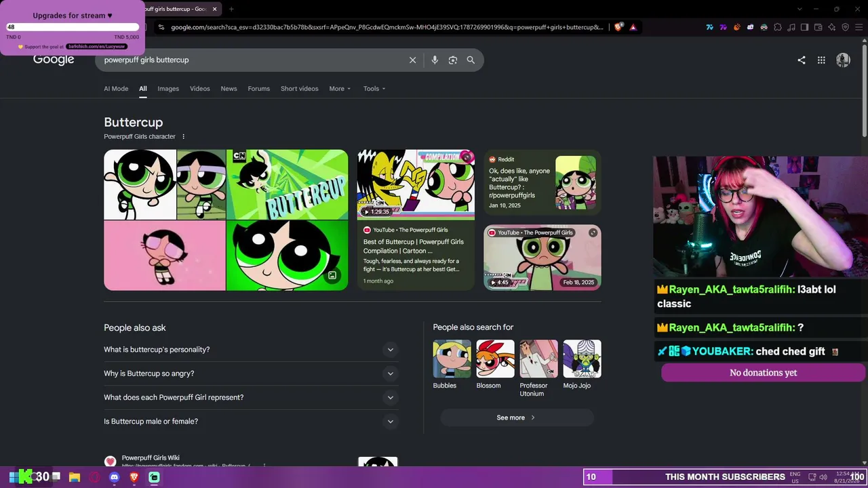Play the 4:45 YouTube video dated Feb 18, 2025

click(x=542, y=258)
